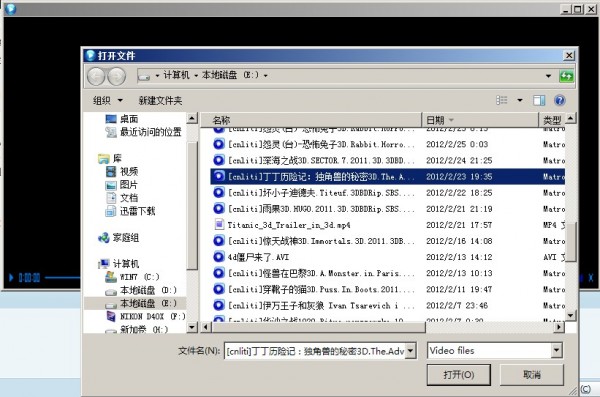This screenshot has width=600, height=397.
Task: Open the 文件名 dropdown arrow
Action: [x=411, y=351]
